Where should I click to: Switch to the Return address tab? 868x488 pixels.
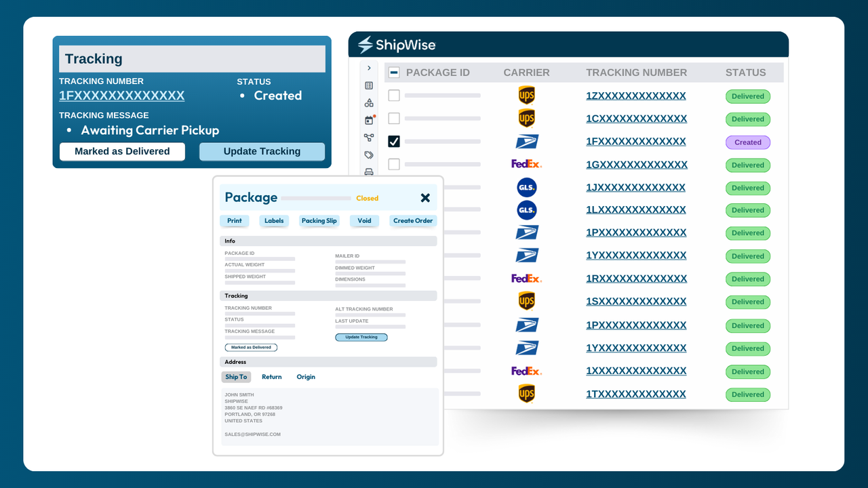pos(271,377)
